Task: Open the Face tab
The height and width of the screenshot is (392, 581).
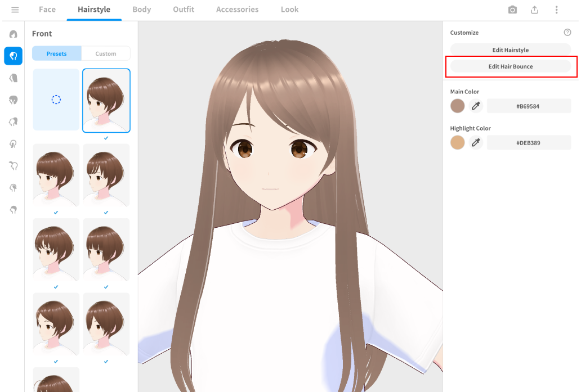Action: coord(47,10)
